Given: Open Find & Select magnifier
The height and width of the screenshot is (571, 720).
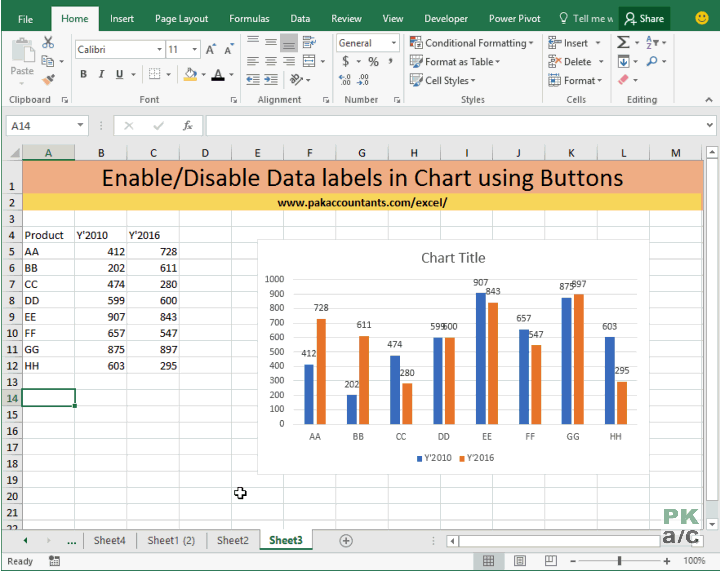Looking at the screenshot, I should [652, 61].
